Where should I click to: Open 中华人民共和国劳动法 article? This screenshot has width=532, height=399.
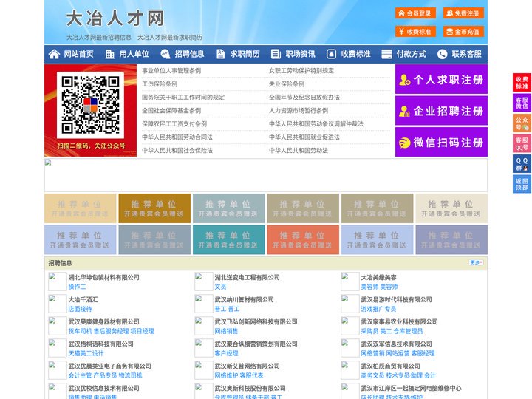pos(299,150)
